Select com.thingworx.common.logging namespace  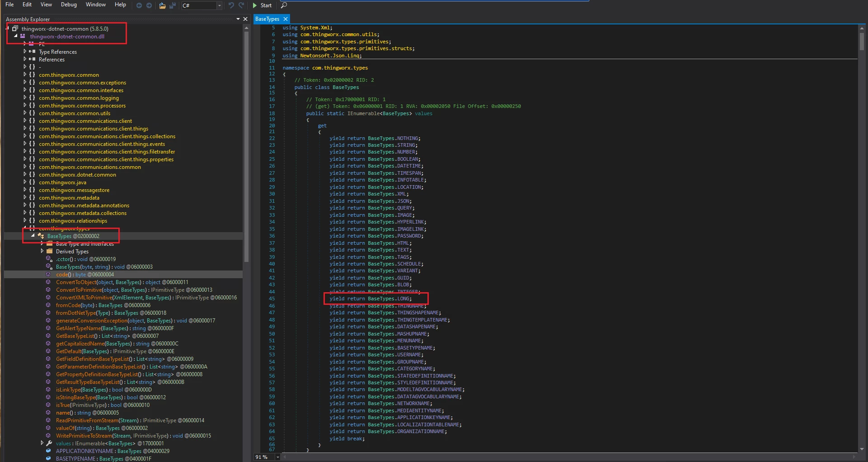click(x=79, y=98)
